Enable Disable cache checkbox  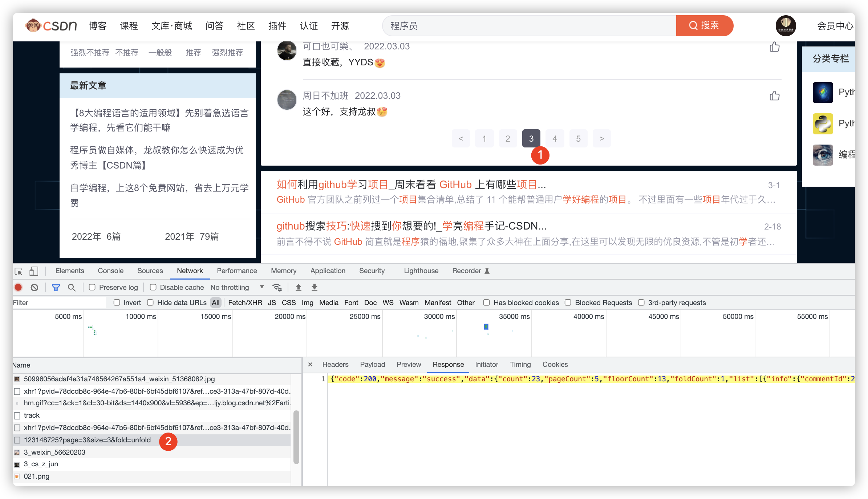153,288
